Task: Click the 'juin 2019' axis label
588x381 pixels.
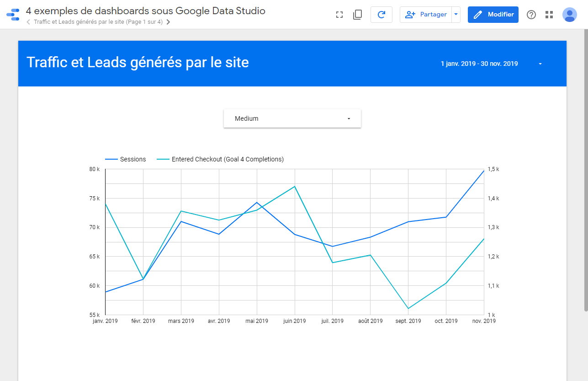Action: tap(294, 321)
